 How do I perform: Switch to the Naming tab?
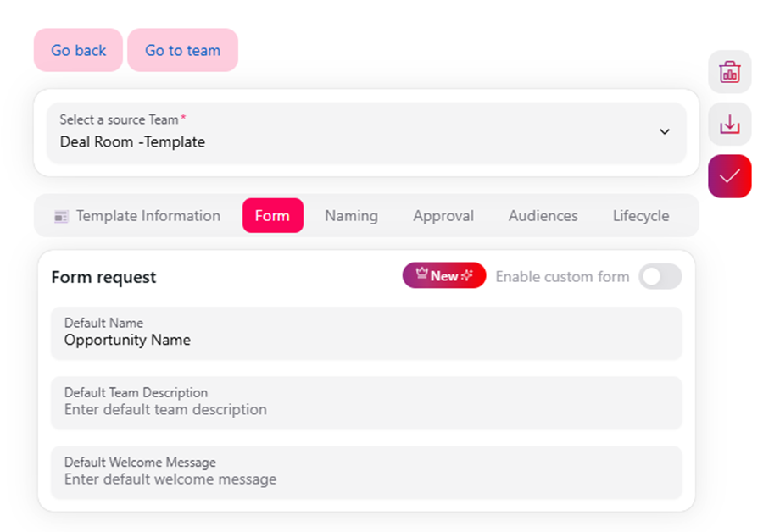tap(351, 216)
